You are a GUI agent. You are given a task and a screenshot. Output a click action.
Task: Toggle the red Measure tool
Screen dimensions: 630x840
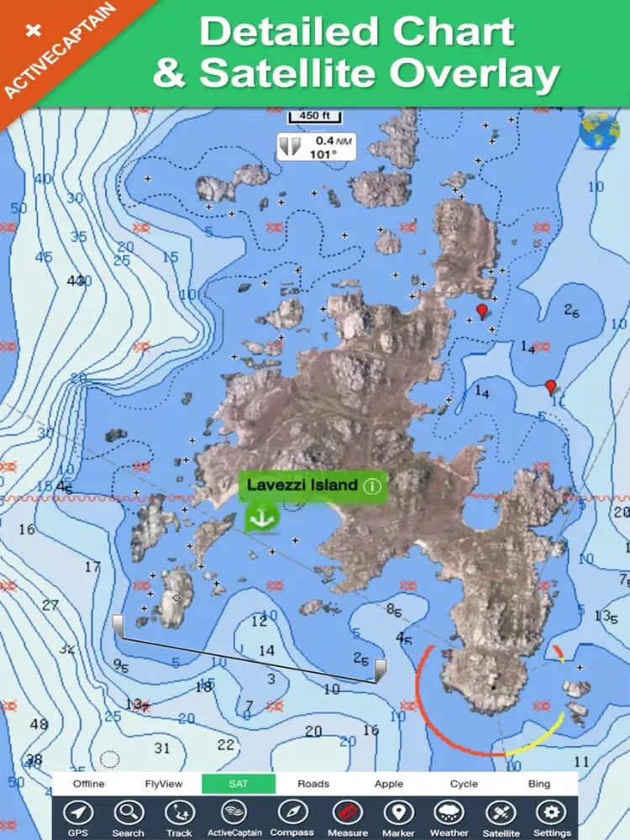point(348,813)
